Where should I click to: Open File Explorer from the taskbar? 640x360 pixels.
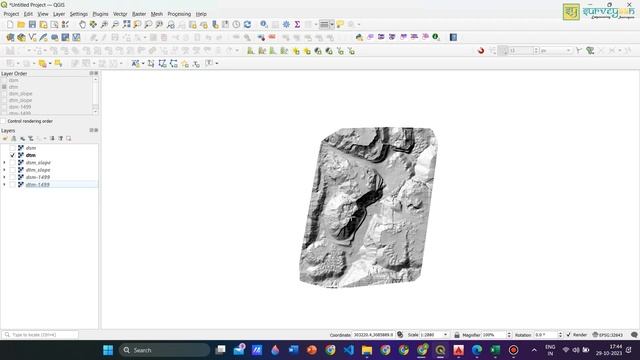click(x=367, y=350)
